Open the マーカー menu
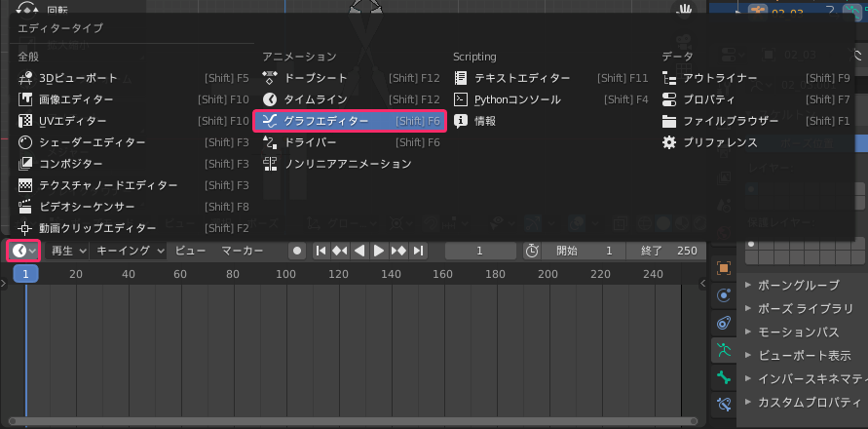 click(x=243, y=252)
